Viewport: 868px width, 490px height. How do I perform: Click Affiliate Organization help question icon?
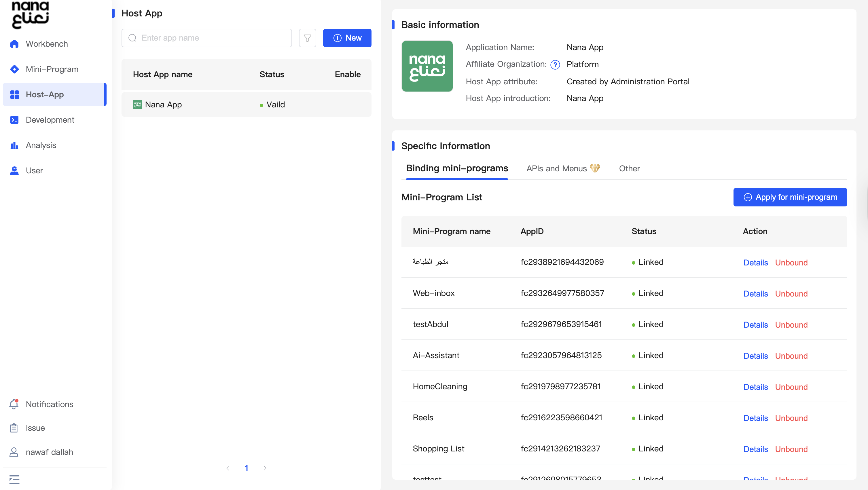(x=555, y=65)
